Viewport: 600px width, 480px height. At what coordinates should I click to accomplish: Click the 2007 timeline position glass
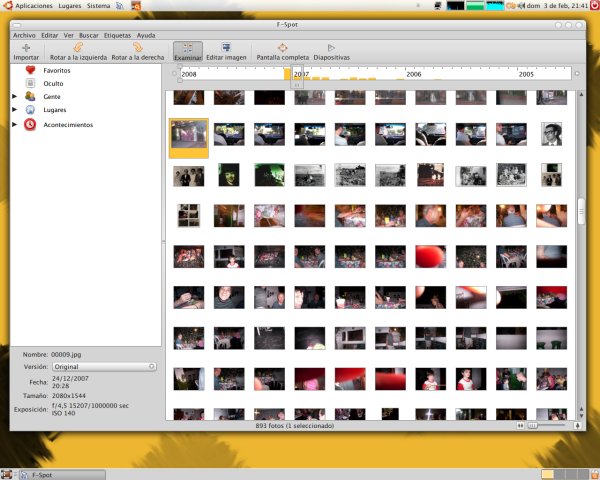[x=297, y=76]
